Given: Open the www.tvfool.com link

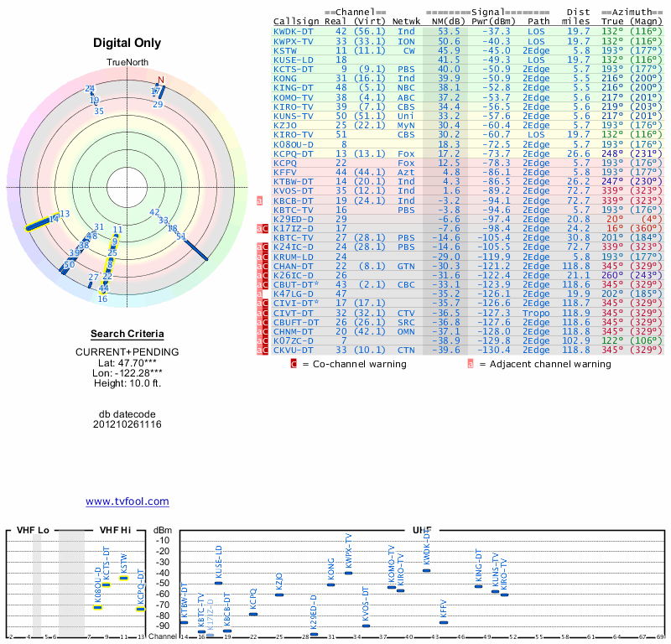Looking at the screenshot, I should pyautogui.click(x=127, y=501).
